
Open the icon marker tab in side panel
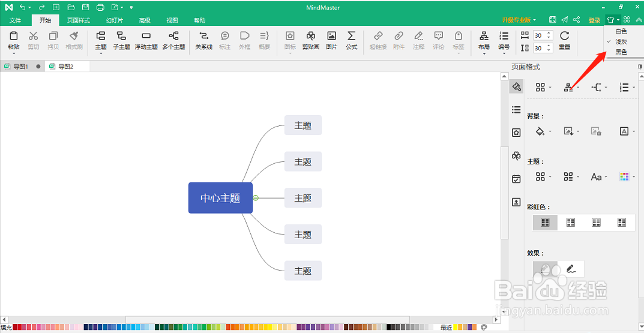pyautogui.click(x=516, y=133)
